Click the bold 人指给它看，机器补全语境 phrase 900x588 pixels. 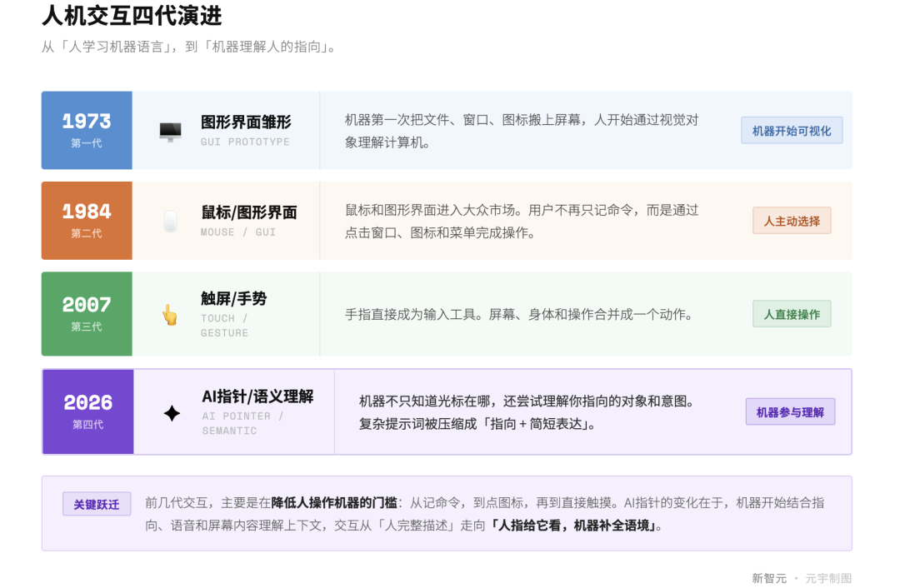[574, 526]
